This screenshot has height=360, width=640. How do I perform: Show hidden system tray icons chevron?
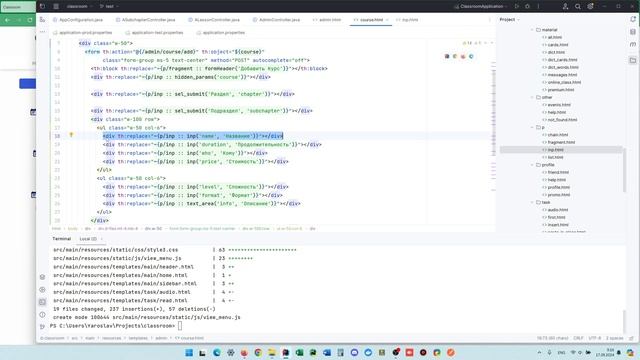tap(539, 353)
